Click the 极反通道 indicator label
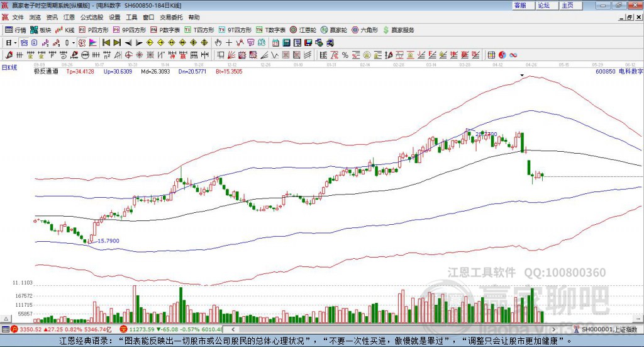This screenshot has width=644, height=347. click(x=46, y=72)
